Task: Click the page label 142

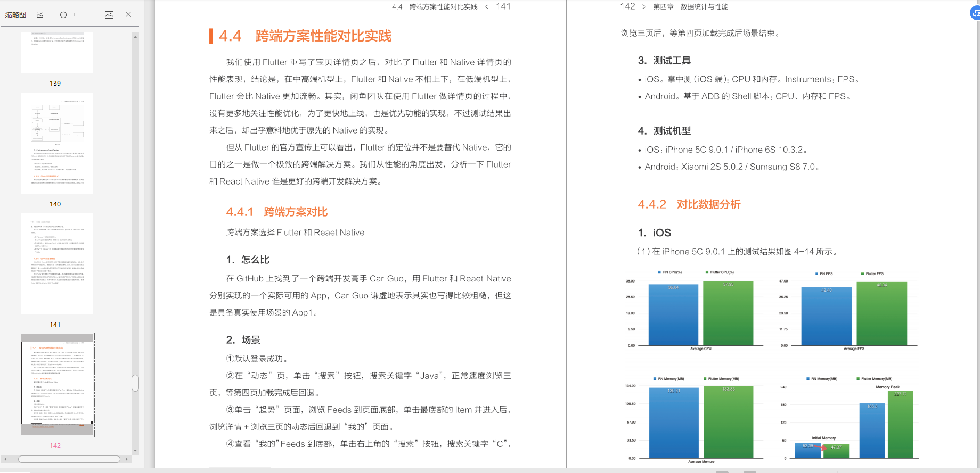Action: (x=55, y=446)
